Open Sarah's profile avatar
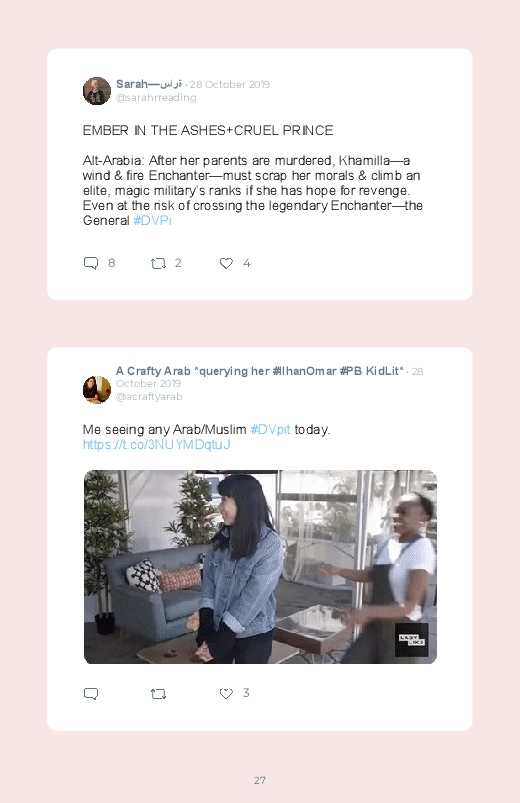This screenshot has width=520, height=803. coord(97,91)
